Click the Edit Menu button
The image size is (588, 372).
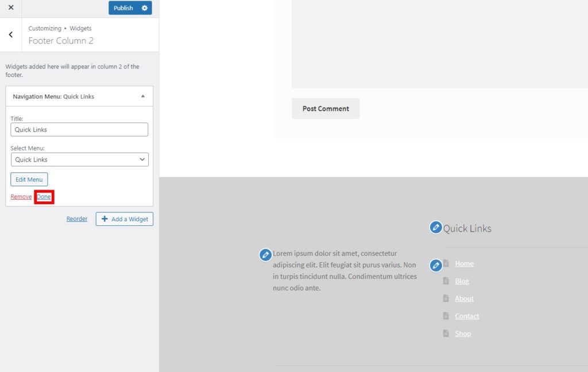(x=29, y=179)
